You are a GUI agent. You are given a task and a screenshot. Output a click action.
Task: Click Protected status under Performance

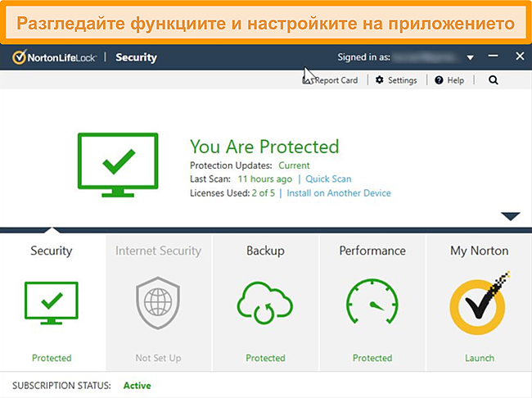point(372,358)
